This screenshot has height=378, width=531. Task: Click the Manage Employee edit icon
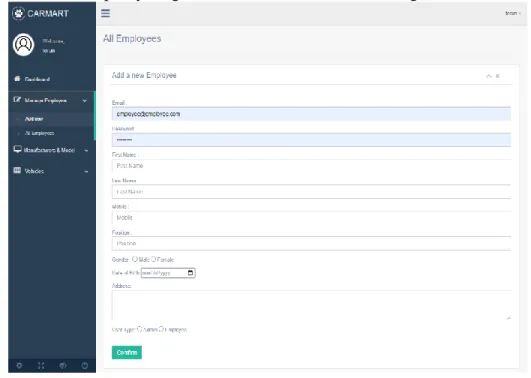[x=17, y=100]
